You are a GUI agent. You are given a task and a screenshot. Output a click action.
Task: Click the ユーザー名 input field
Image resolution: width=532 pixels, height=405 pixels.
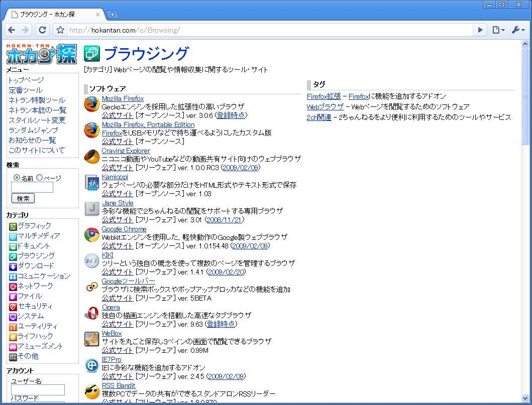(38, 390)
